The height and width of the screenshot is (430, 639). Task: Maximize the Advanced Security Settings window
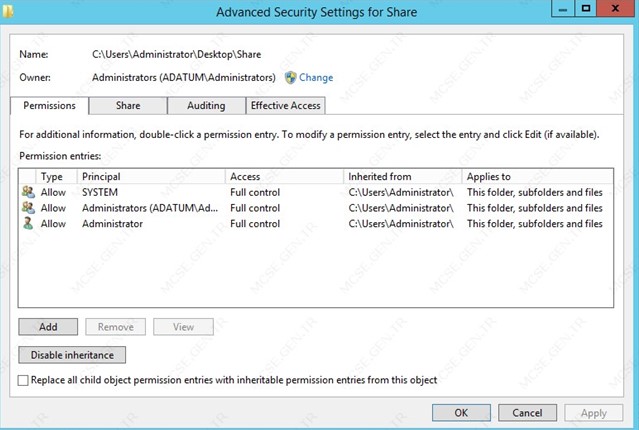click(x=586, y=8)
